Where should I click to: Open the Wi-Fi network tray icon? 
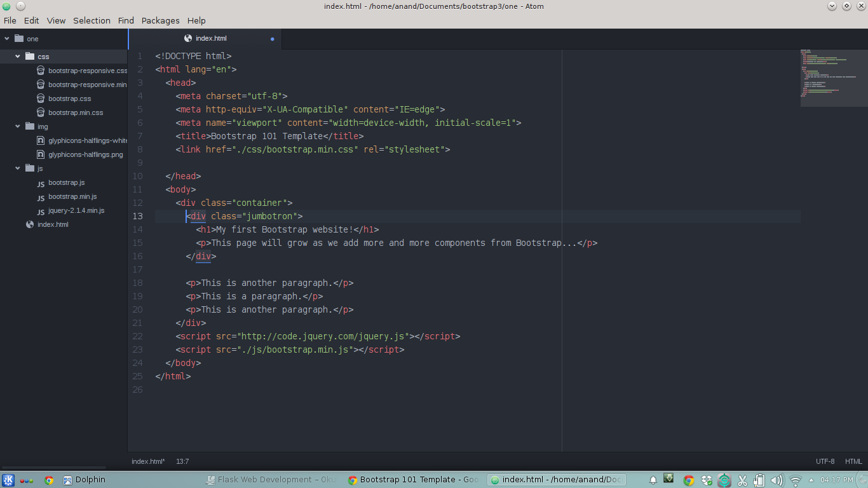pyautogui.click(x=795, y=480)
